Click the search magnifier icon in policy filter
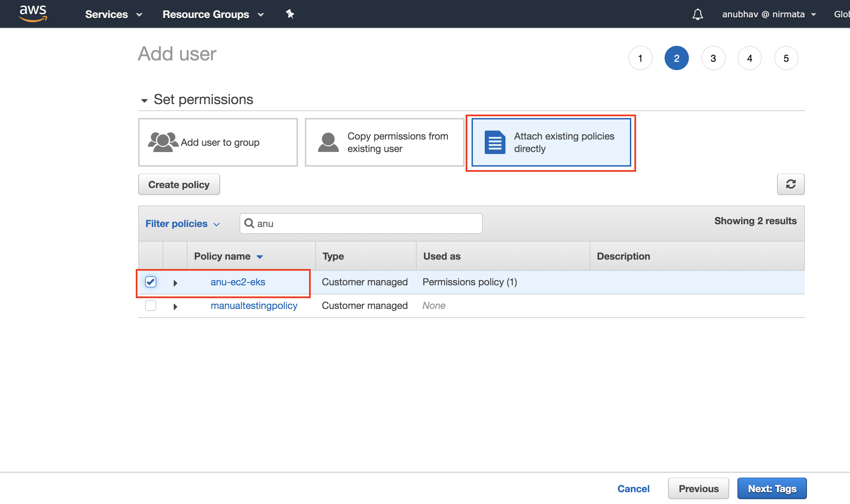850x504 pixels. (249, 223)
